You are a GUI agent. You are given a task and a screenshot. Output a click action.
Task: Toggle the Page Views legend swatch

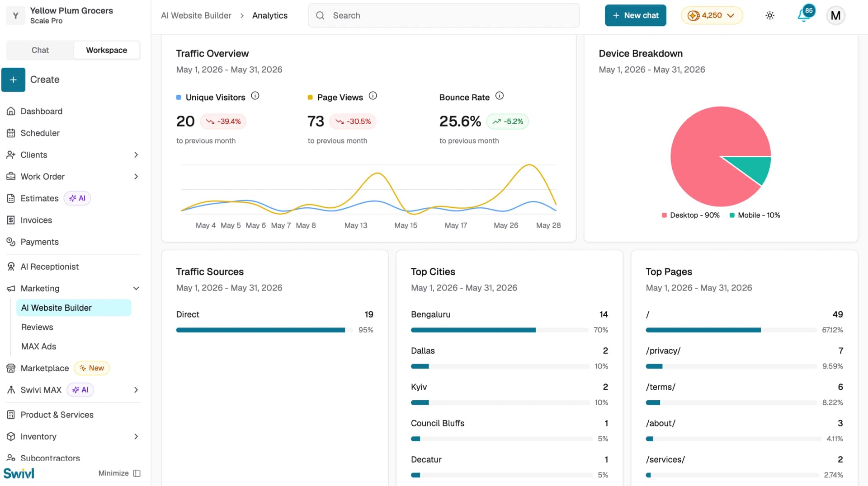tap(310, 98)
